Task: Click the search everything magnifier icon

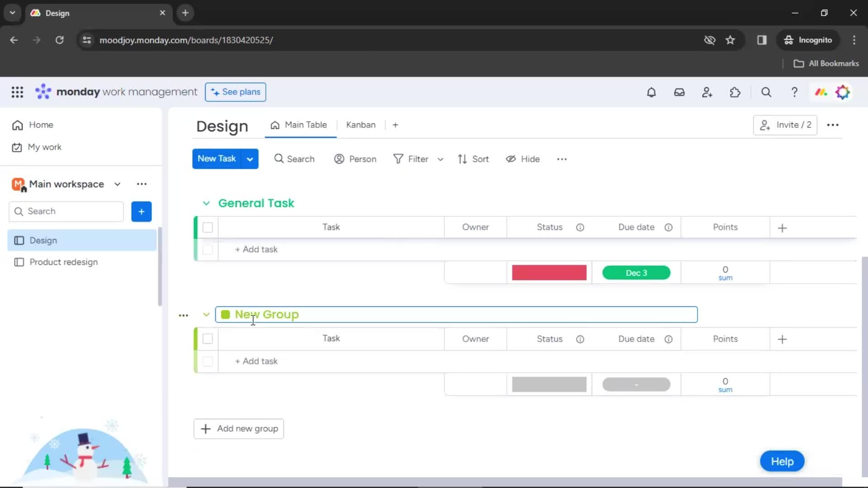Action: click(x=766, y=92)
